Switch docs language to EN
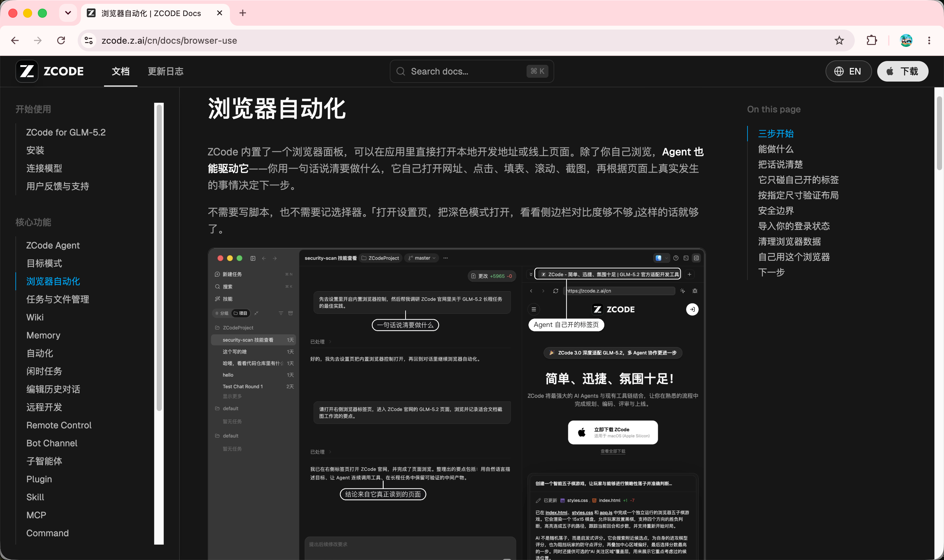Viewport: 944px width, 560px height. [848, 71]
